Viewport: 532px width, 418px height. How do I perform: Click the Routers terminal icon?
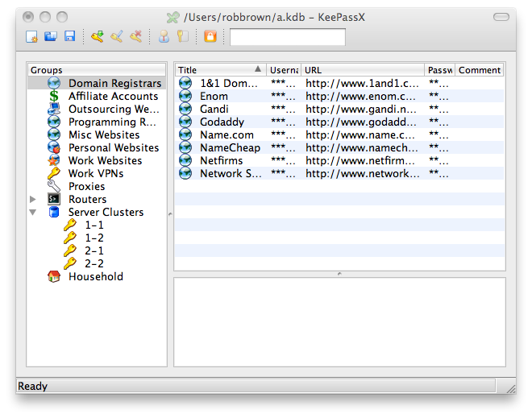(x=54, y=199)
